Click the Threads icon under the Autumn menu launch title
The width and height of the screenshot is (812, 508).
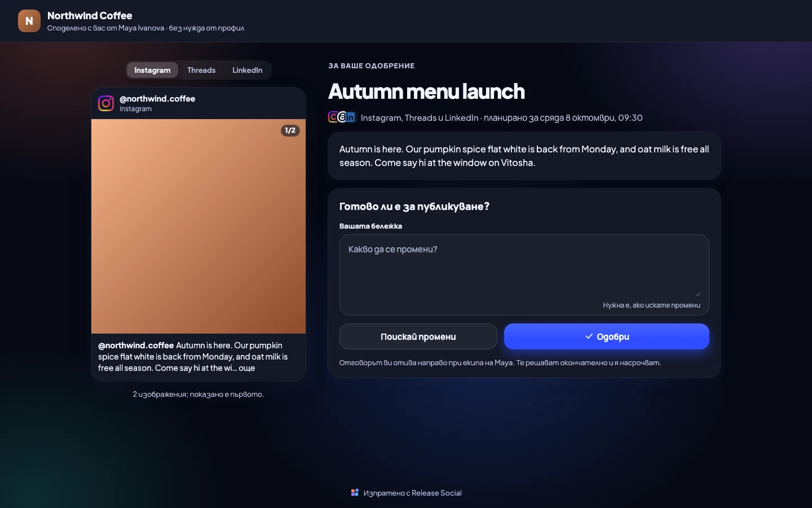click(x=342, y=117)
